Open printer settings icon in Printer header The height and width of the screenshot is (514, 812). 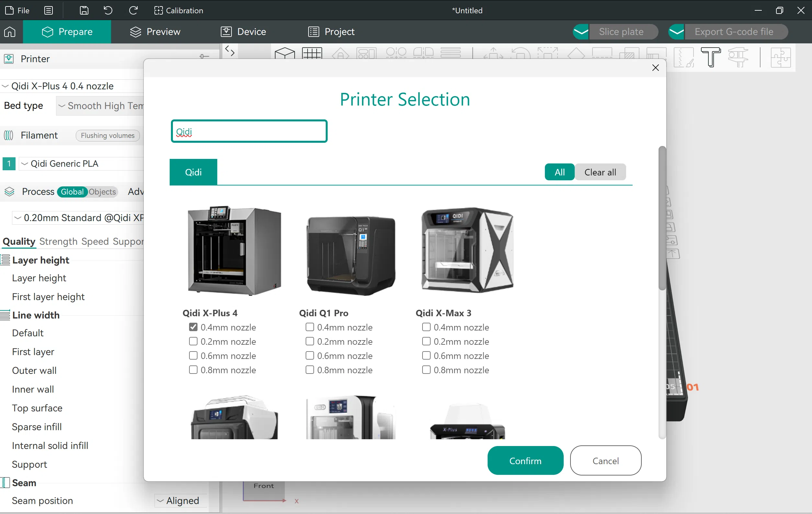204,56
